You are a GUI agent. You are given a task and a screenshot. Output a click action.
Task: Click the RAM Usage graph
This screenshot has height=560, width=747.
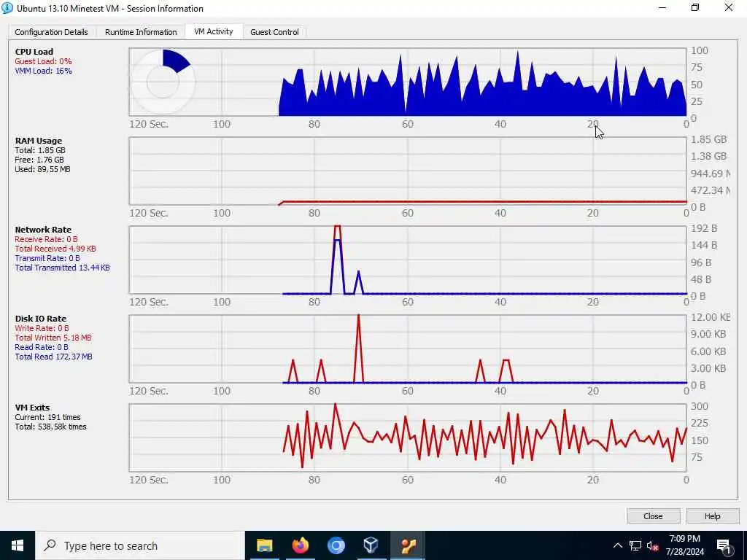pyautogui.click(x=407, y=171)
